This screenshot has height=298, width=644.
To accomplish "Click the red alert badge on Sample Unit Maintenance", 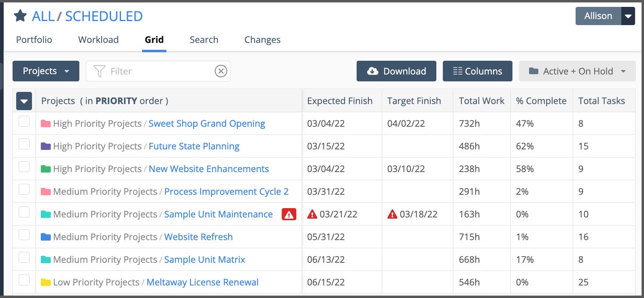I will click(289, 214).
